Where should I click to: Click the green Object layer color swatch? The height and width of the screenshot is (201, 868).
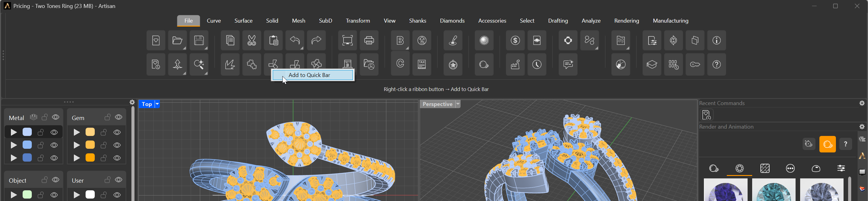point(27,195)
